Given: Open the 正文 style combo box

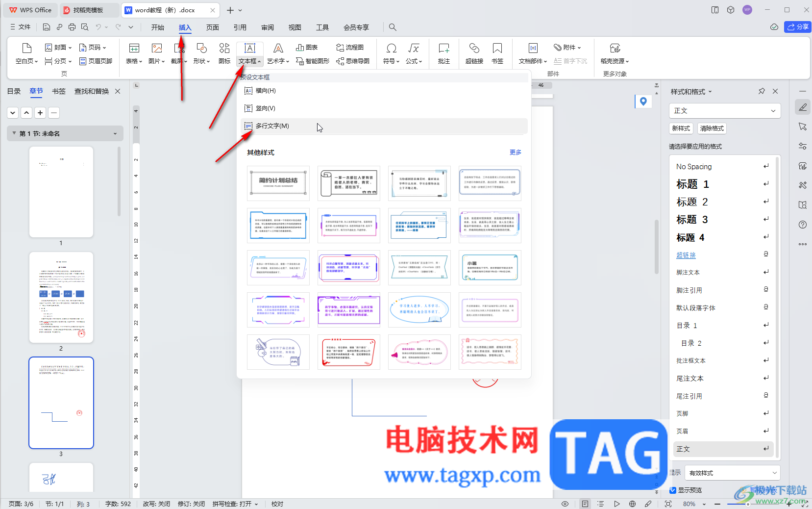Looking at the screenshot, I should (724, 111).
